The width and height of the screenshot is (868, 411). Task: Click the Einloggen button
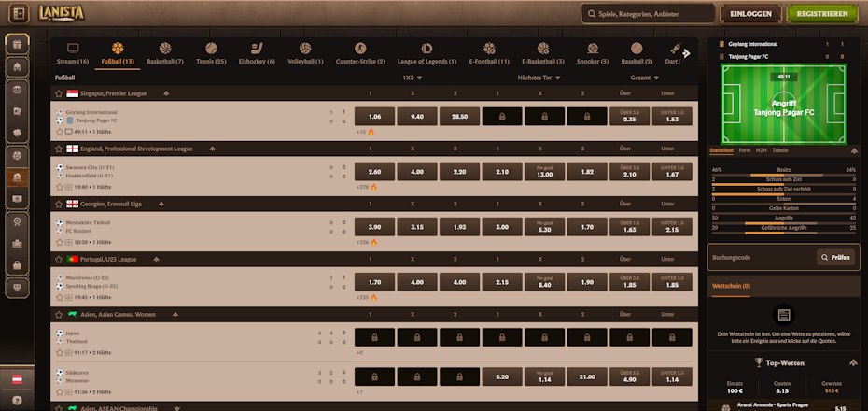point(750,14)
